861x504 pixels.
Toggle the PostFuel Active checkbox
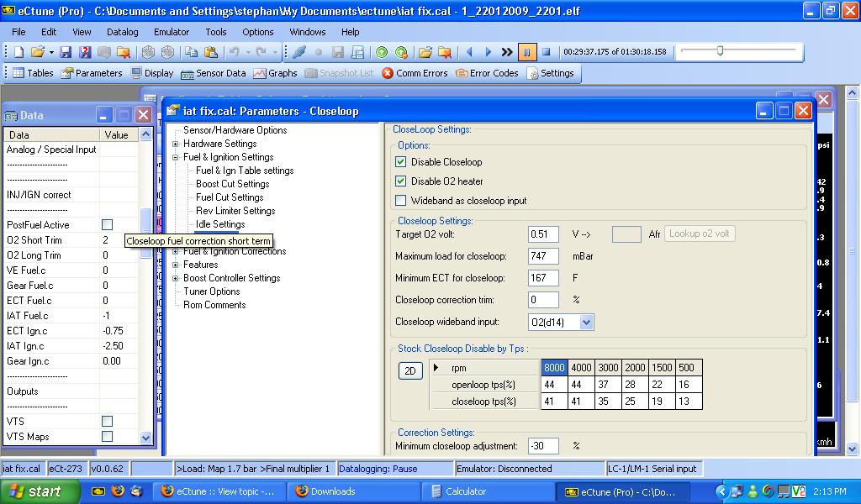[x=107, y=225]
